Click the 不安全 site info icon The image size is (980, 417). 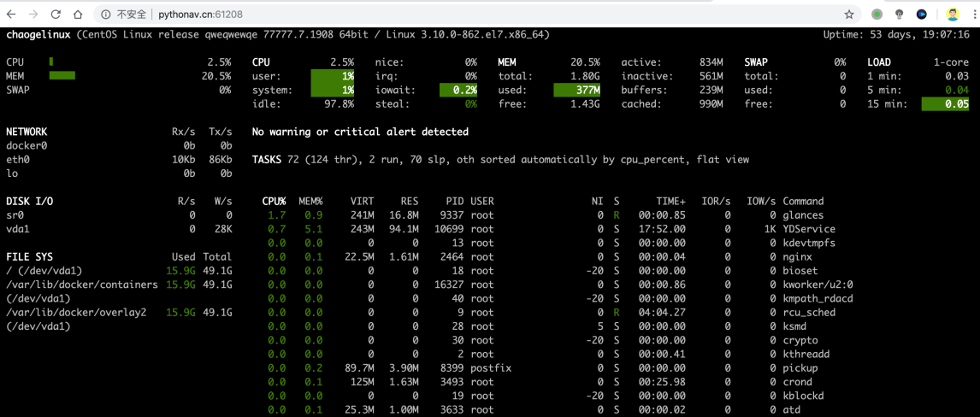(x=106, y=14)
